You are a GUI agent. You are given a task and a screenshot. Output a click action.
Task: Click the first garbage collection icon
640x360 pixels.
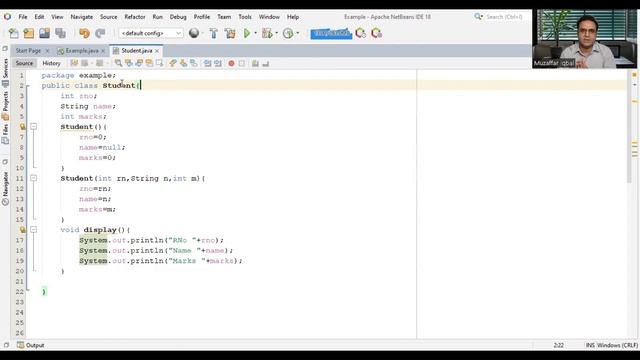[360, 33]
